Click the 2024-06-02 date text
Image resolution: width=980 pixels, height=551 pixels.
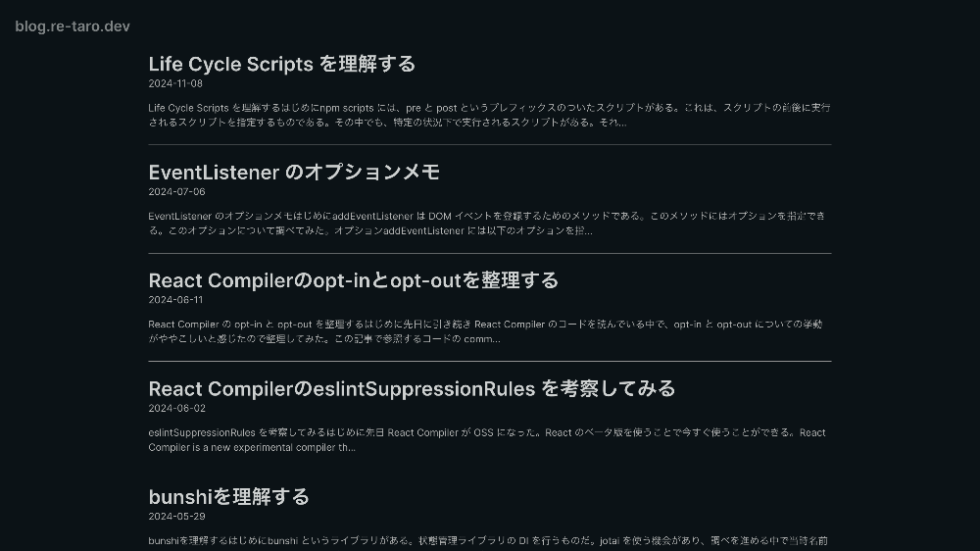(x=176, y=408)
